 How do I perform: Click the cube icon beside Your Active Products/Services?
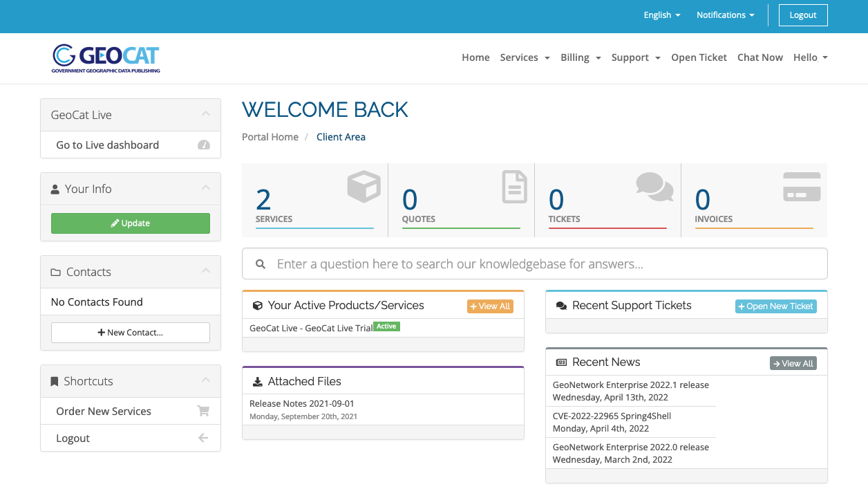[x=258, y=306]
